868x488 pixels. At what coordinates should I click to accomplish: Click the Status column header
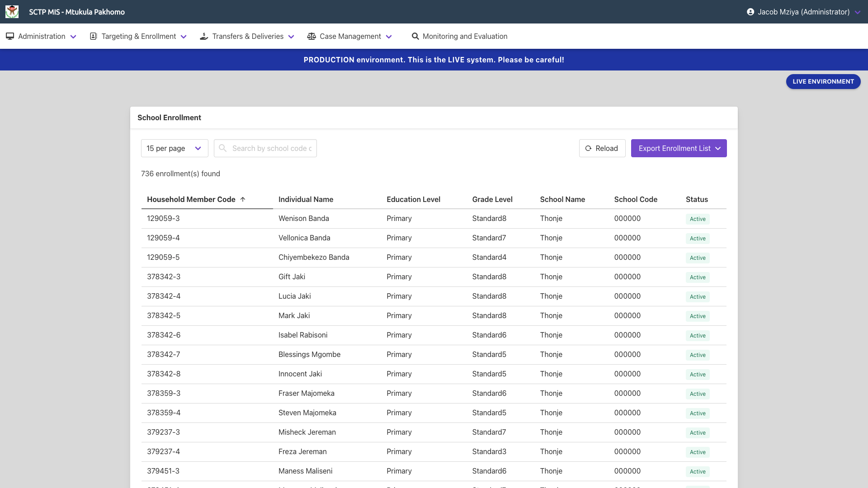click(x=697, y=199)
